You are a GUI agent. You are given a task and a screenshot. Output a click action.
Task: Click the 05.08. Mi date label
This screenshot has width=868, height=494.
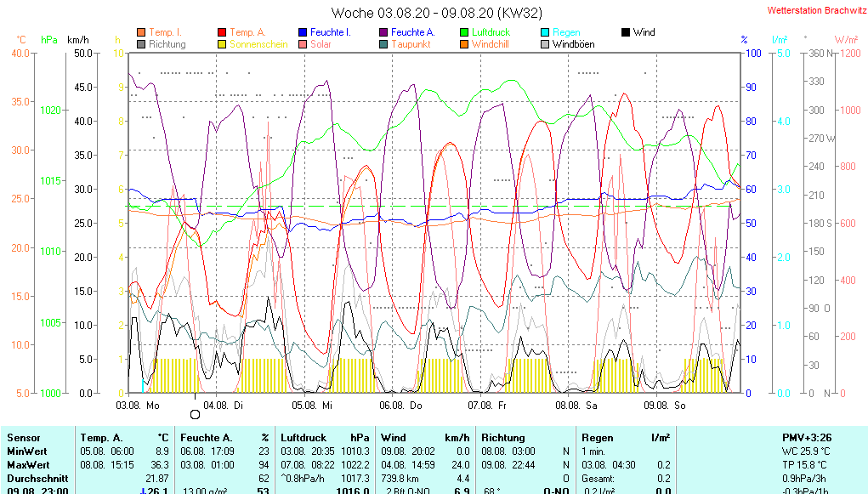click(312, 406)
